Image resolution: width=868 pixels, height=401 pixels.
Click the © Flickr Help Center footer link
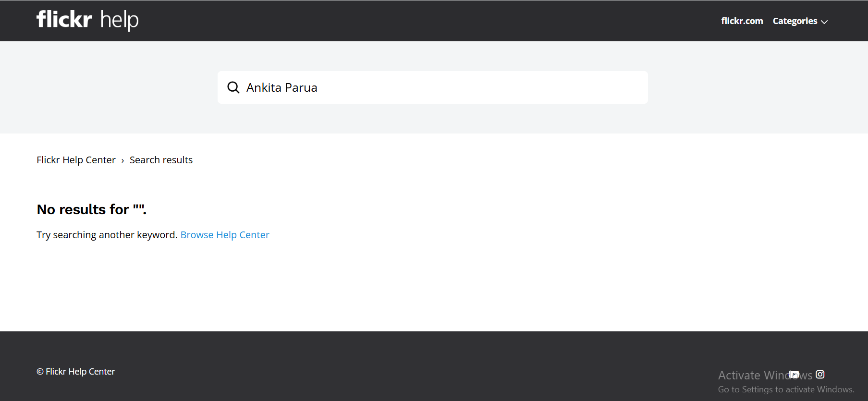(x=76, y=372)
